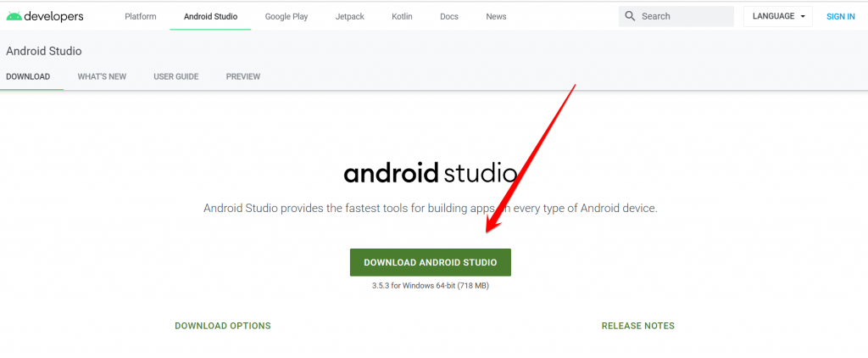Open the RELEASE NOTES link

(637, 326)
